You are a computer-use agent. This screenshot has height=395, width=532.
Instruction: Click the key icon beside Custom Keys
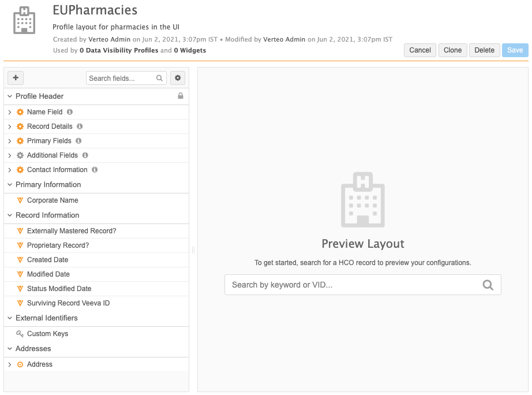click(x=20, y=334)
